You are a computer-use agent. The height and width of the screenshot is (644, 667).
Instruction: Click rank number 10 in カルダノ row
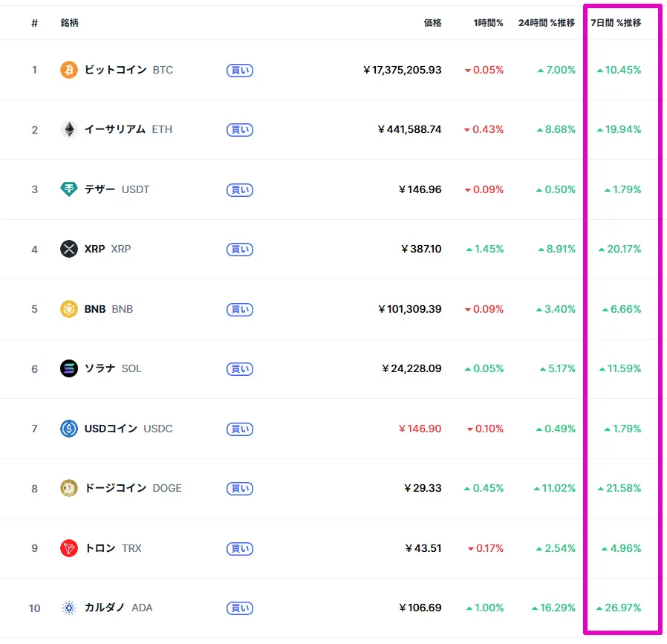point(34,608)
